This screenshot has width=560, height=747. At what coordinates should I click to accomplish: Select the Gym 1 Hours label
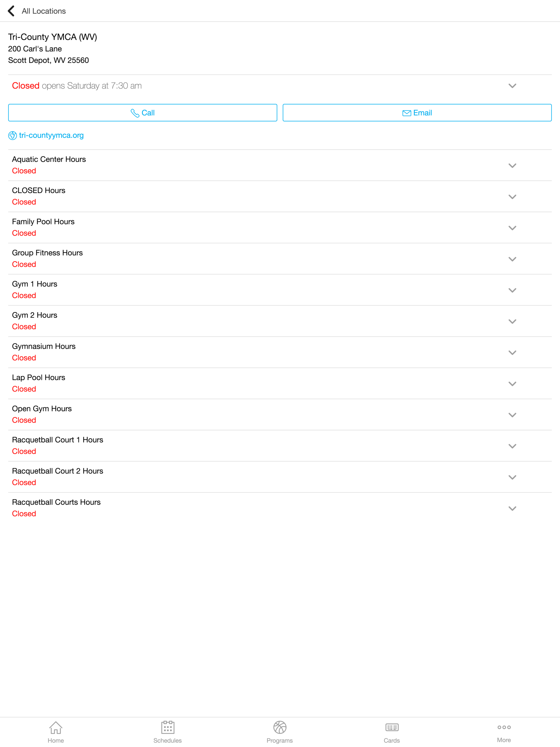[x=35, y=284]
